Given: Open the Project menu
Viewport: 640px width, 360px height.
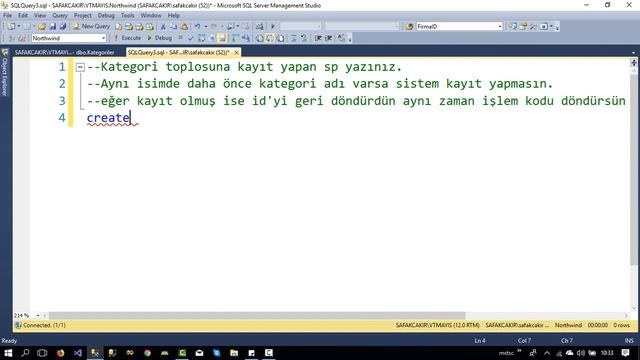Looking at the screenshot, I should 82,16.
